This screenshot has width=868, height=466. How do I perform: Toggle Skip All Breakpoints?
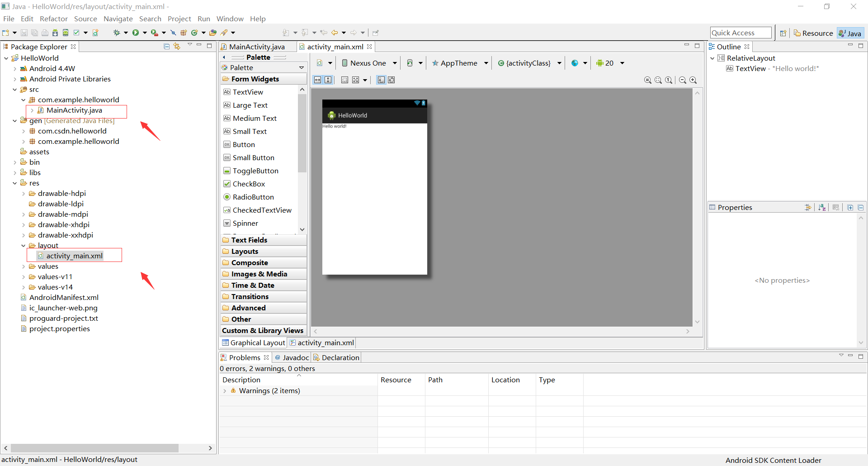pos(173,33)
